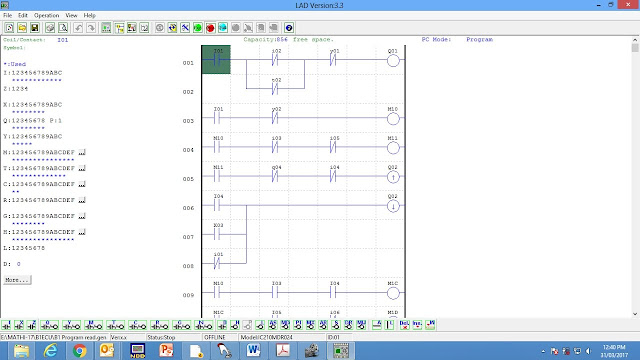640x360 pixels.
Task: Expand the G list ellipsis button
Action: [x=82, y=216]
